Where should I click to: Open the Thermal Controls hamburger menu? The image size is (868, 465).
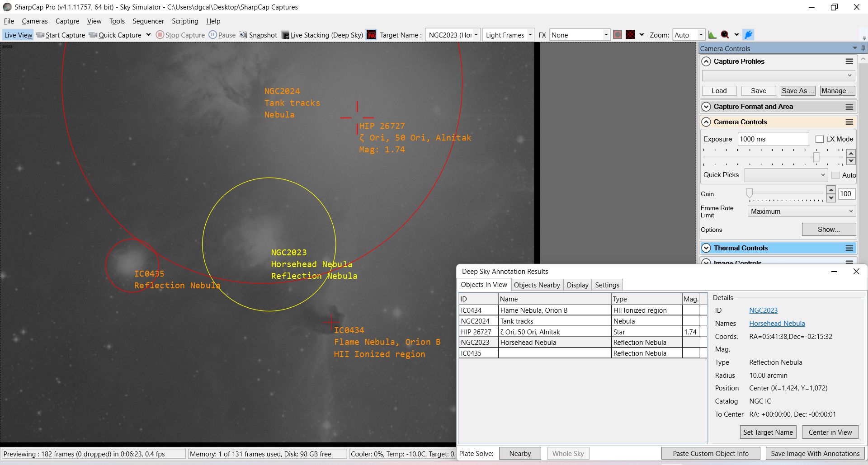click(x=849, y=248)
